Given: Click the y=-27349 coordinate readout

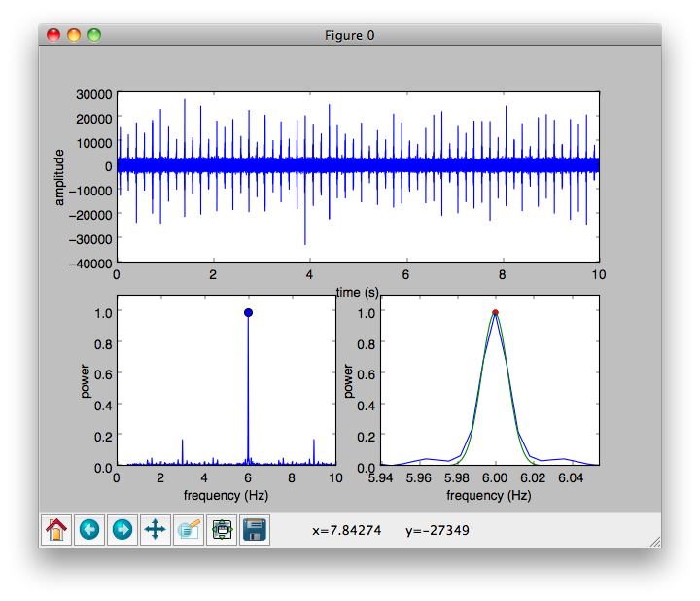Looking at the screenshot, I should pyautogui.click(x=437, y=530).
